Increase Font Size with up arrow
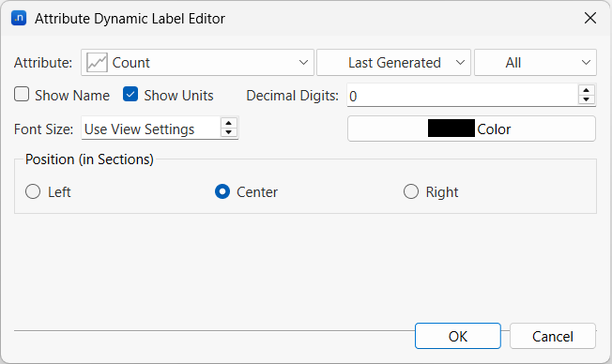The image size is (612, 364). click(x=229, y=123)
